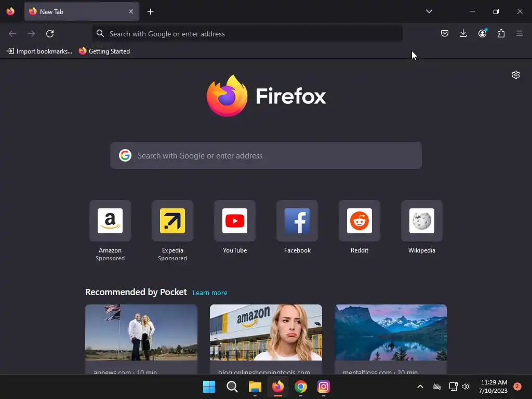Open the network tray icon

453,387
